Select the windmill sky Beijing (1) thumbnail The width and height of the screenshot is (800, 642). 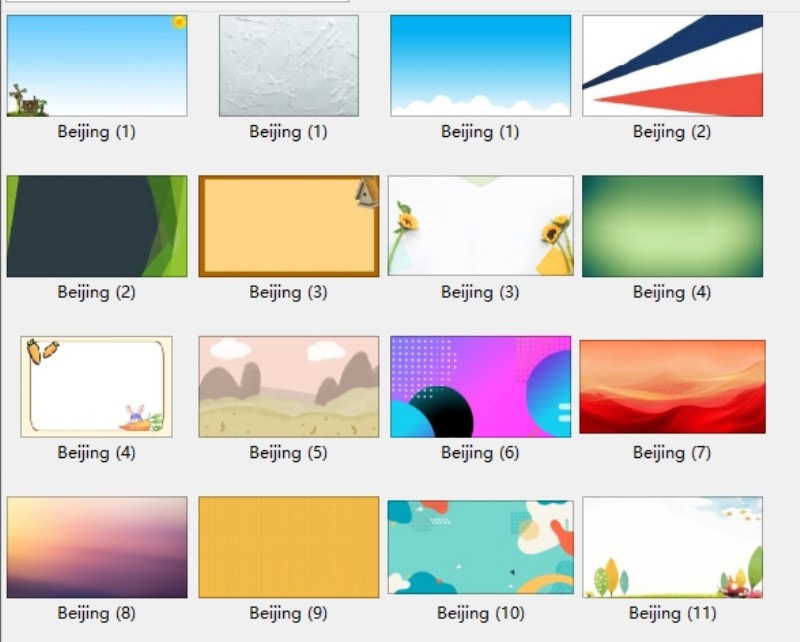[x=97, y=66]
